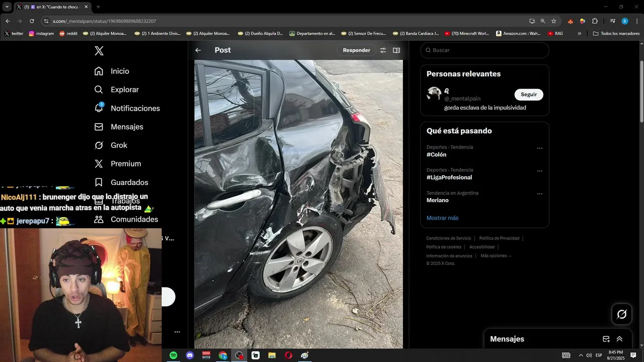
Task: Open Política de cookies link
Action: 443,247
